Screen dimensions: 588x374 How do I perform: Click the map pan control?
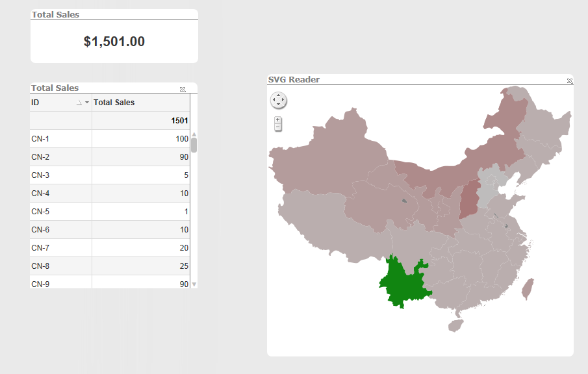click(x=278, y=100)
